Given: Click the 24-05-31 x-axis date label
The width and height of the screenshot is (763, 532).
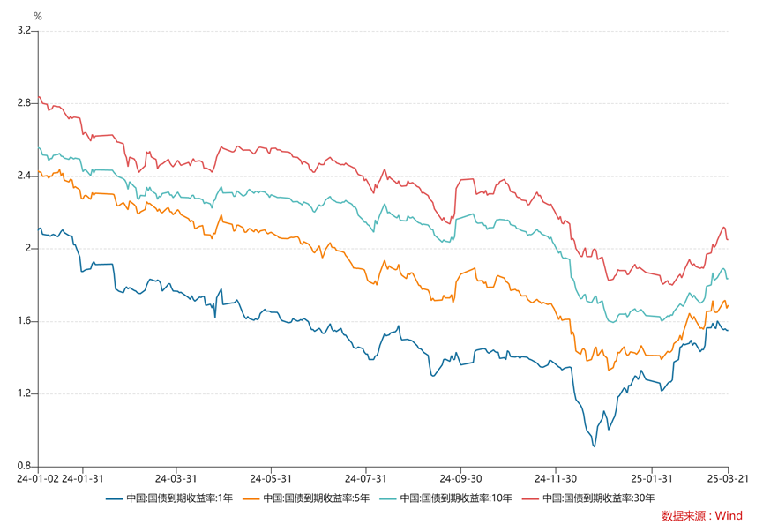Looking at the screenshot, I should [x=271, y=478].
